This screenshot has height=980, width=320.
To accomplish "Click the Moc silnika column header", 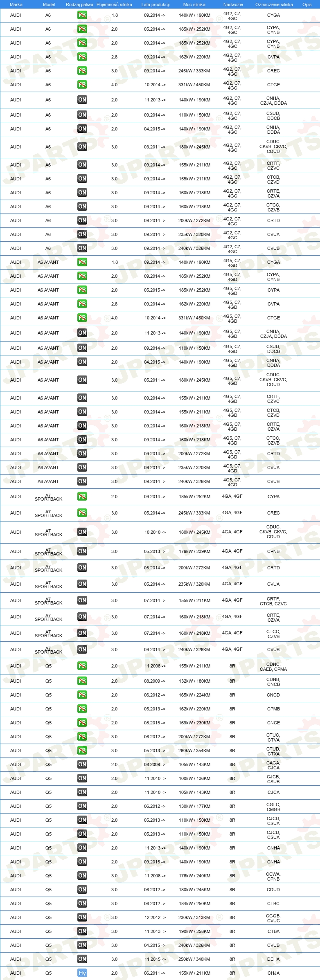I will tap(194, 4).
